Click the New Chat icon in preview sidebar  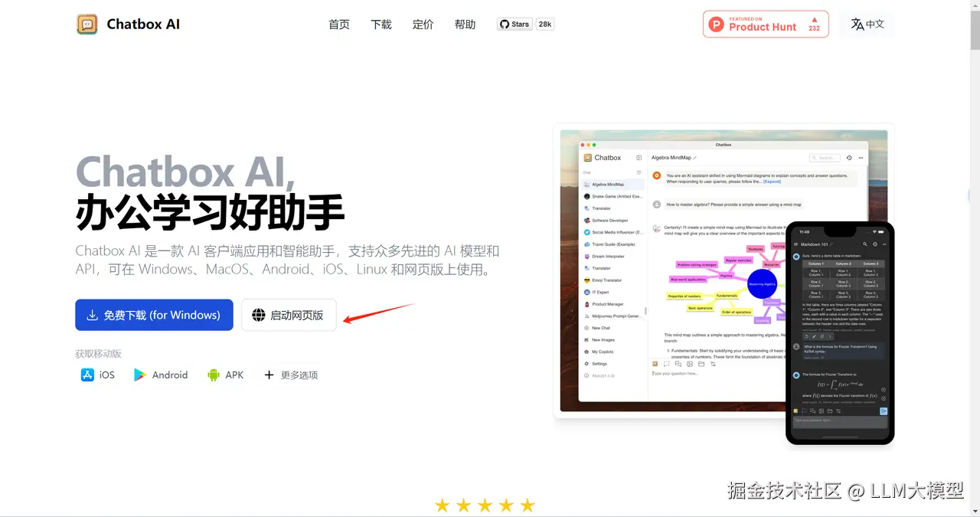586,328
